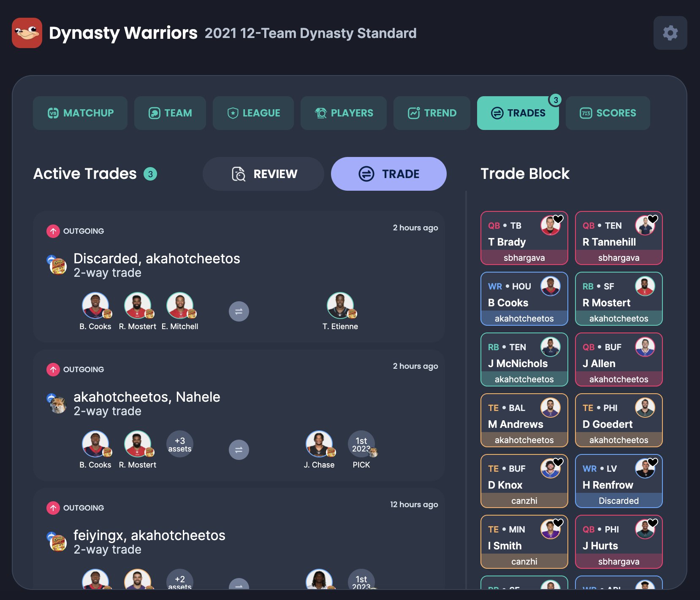Click the Dynasty Warriors team logo
700x600 pixels.
click(27, 33)
